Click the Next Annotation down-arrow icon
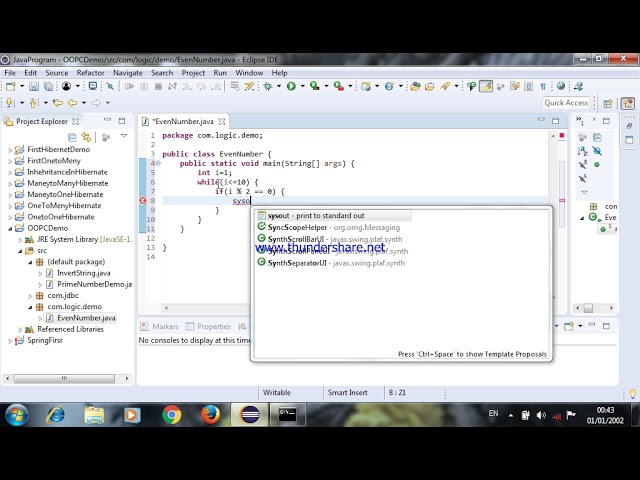 click(x=9, y=103)
